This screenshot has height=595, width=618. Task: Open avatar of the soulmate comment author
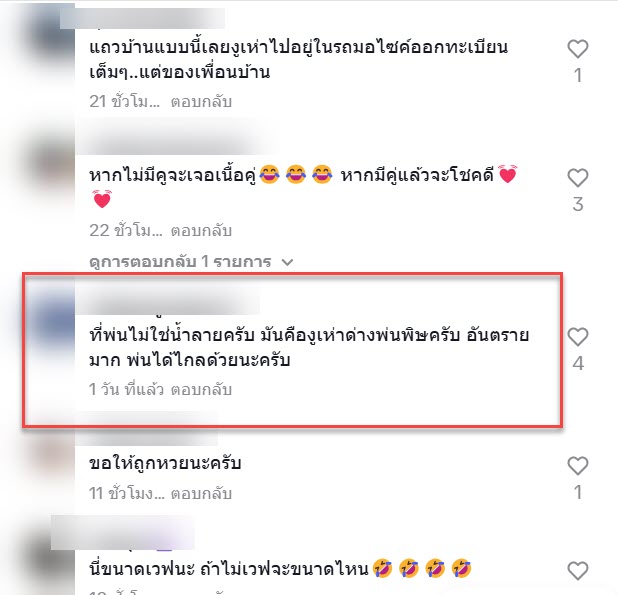pyautogui.click(x=50, y=165)
